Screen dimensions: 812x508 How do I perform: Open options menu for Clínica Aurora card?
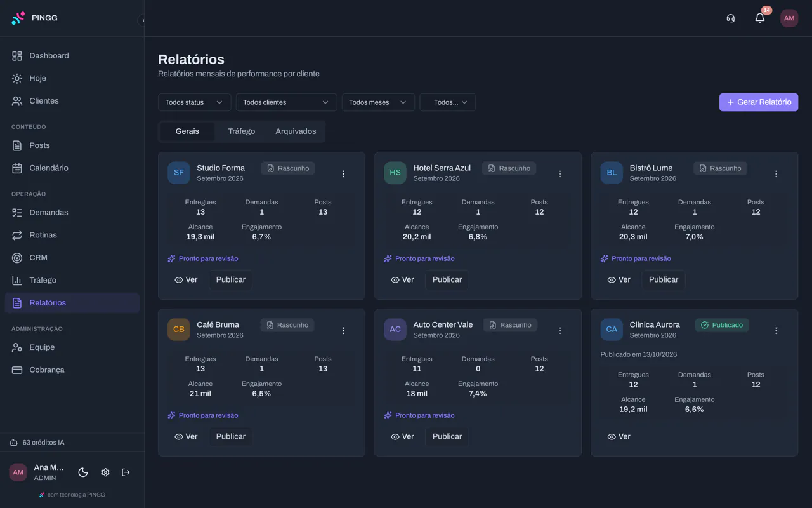click(776, 330)
